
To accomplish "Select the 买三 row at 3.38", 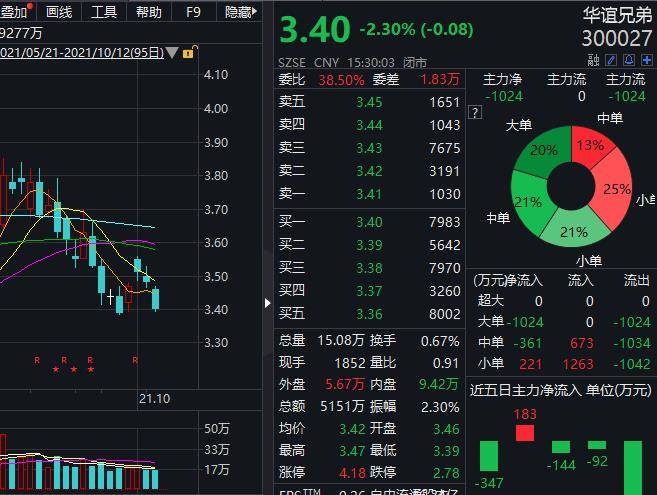I will (369, 268).
